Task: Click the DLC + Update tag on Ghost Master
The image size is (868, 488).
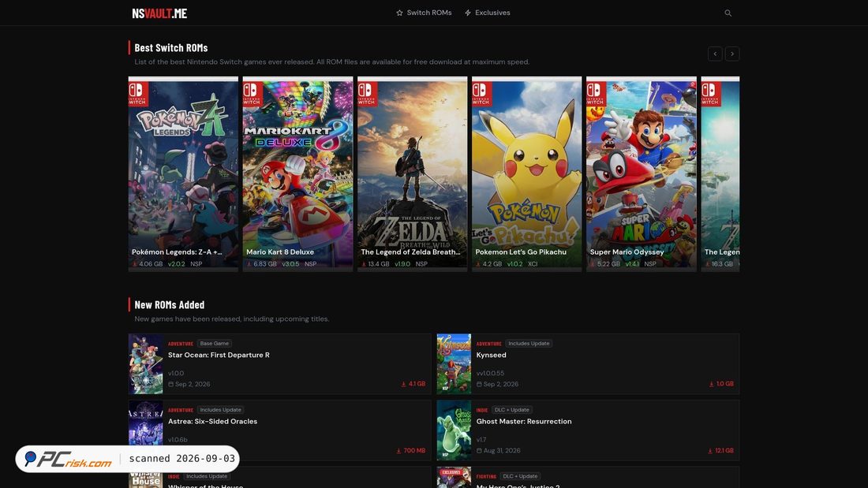Action: (x=511, y=409)
